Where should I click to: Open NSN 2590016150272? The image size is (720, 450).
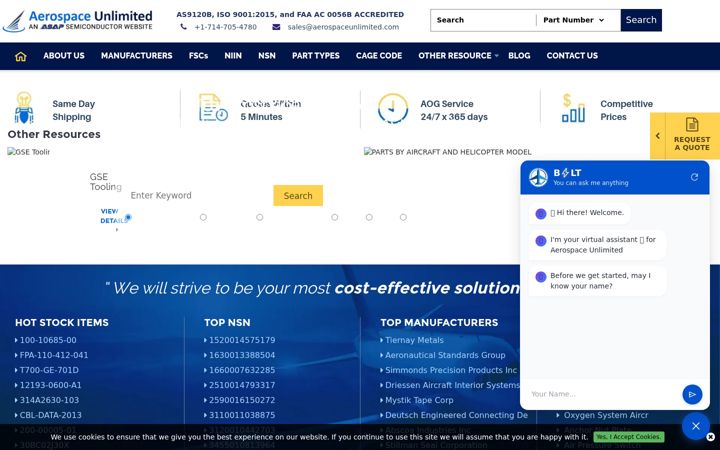point(242,400)
